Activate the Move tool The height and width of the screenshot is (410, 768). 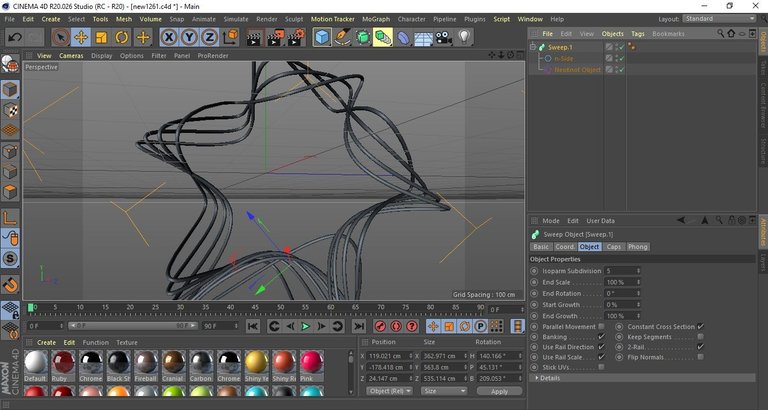coord(81,37)
